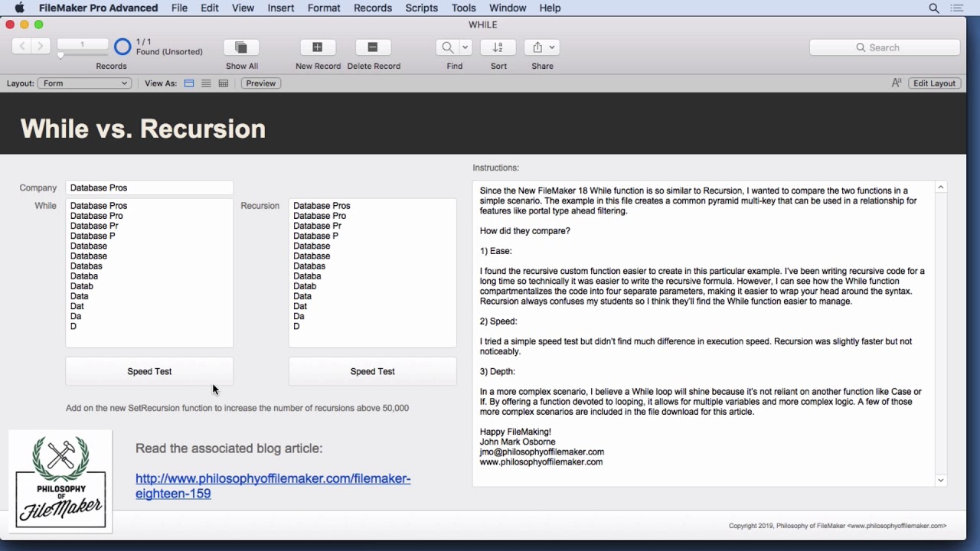
Task: Expand the Find options dropdown arrow
Action: pyautogui.click(x=465, y=47)
